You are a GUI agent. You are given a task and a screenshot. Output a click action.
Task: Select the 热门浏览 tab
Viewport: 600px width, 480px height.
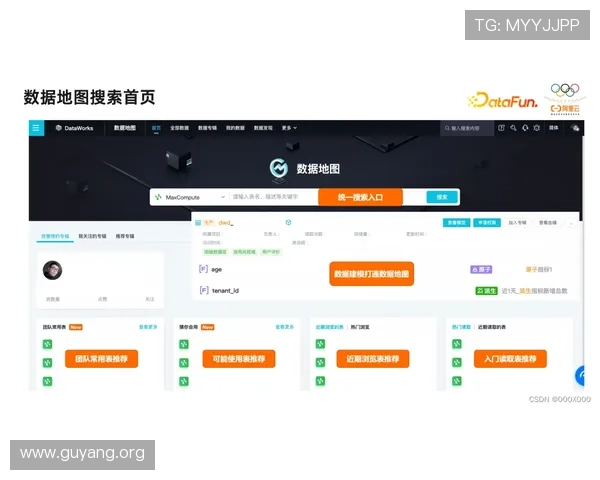360,327
